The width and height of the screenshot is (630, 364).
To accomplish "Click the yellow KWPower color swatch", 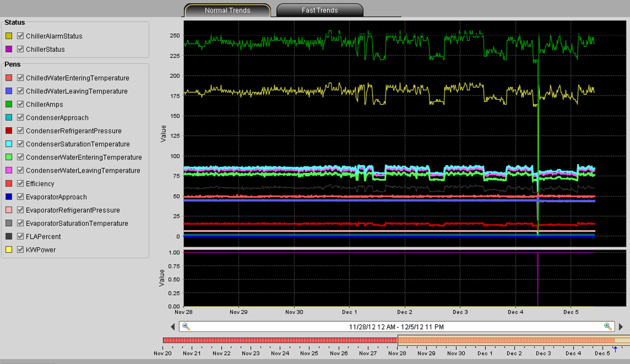I will pyautogui.click(x=9, y=250).
